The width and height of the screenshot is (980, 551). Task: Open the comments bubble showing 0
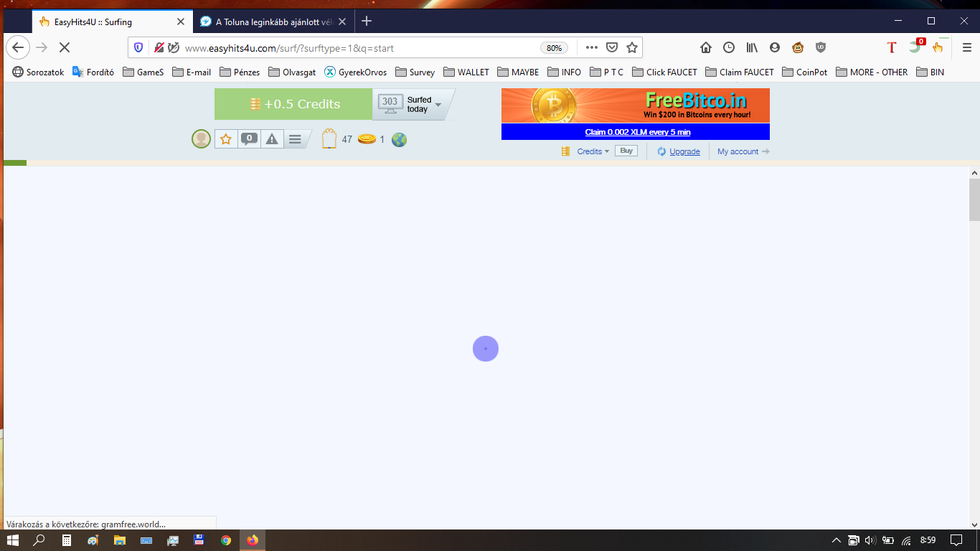pos(249,139)
